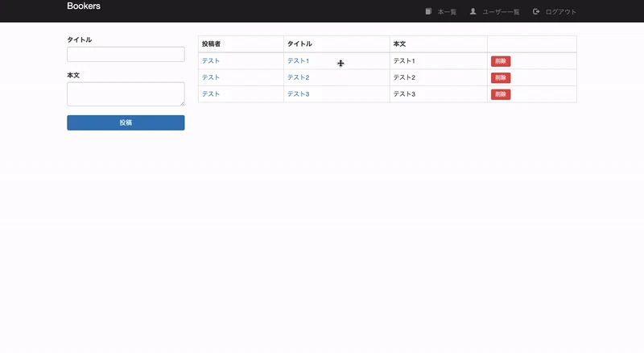The image size is (644, 353).
Task: Click the book icon beside 本一覧
Action: click(428, 11)
